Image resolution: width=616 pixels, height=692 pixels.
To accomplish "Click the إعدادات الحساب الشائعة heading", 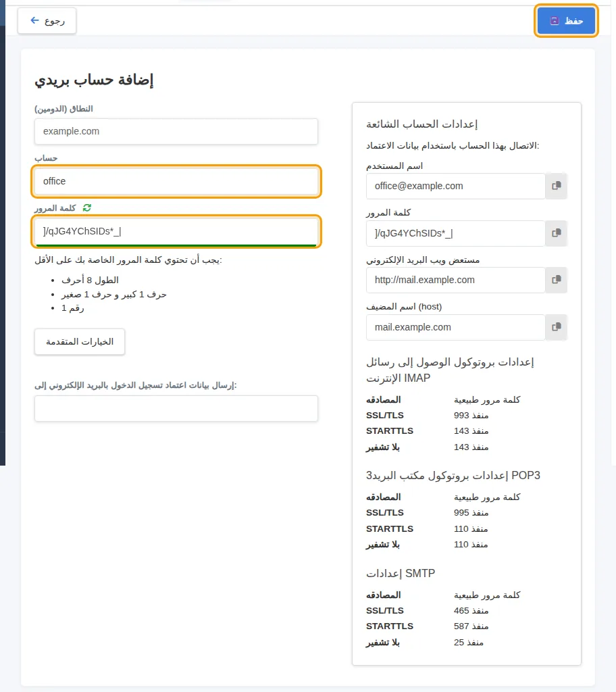I will 422,124.
